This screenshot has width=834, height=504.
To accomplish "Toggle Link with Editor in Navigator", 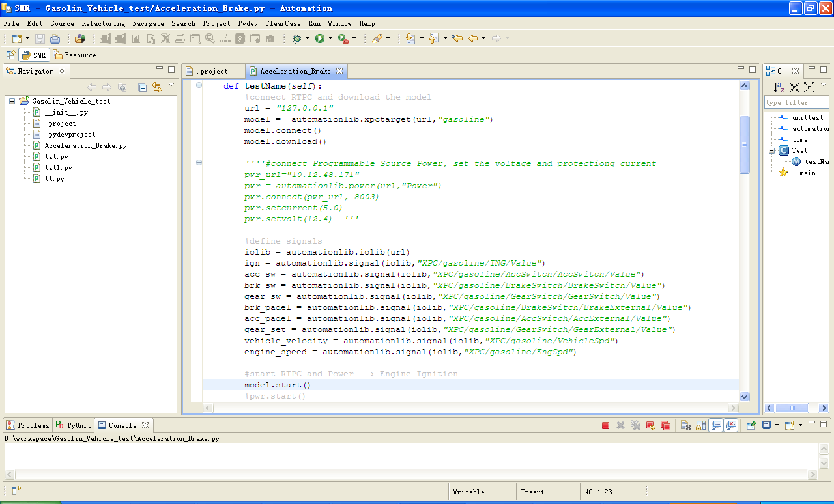I will click(x=157, y=87).
